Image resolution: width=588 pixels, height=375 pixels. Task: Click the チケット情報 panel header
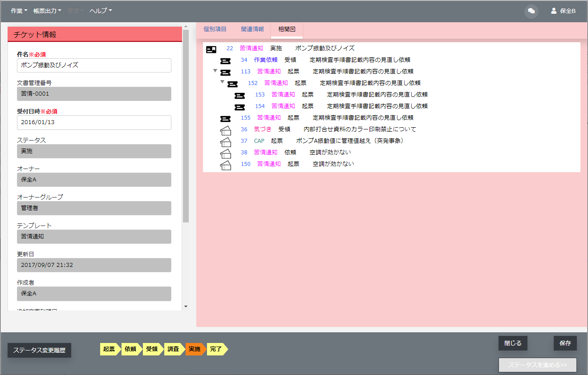click(x=95, y=34)
